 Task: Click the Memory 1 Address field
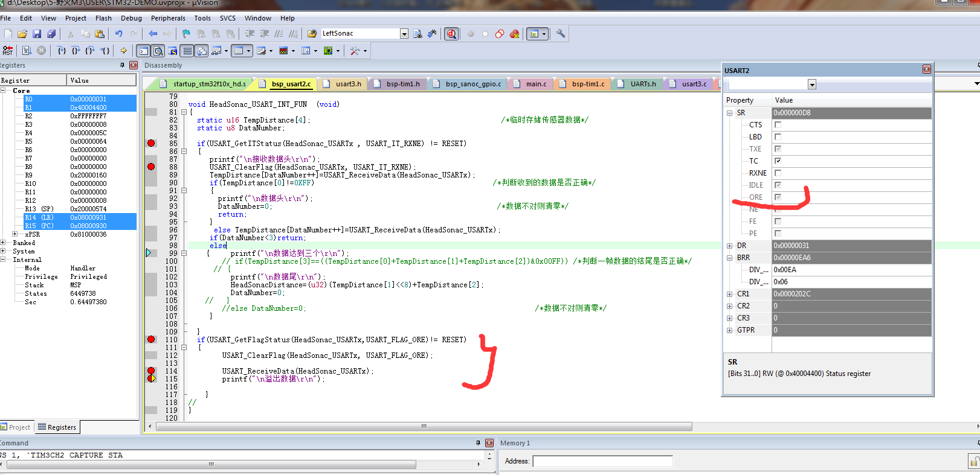click(x=602, y=461)
